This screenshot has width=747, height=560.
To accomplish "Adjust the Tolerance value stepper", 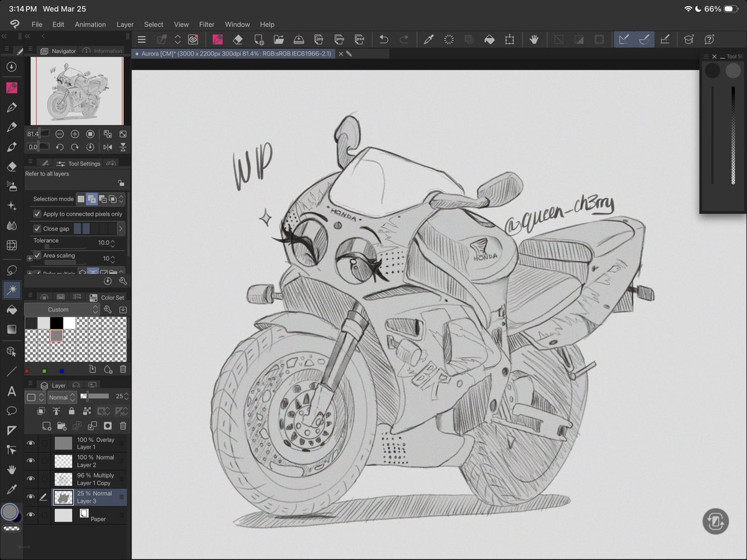I will [x=114, y=243].
